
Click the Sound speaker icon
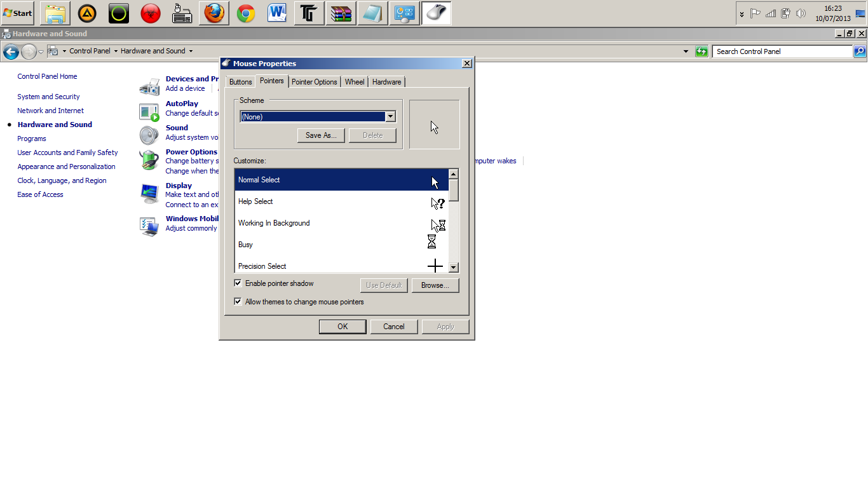tap(149, 135)
